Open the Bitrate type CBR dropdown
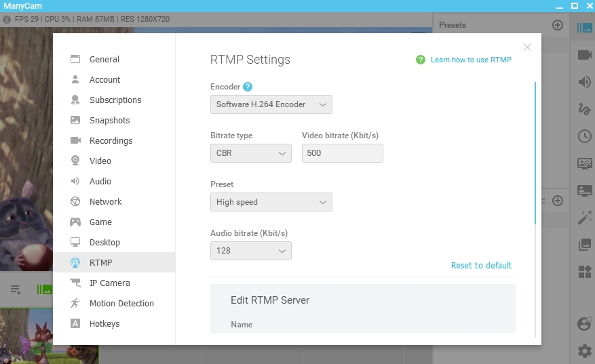Viewport: 595px width, 364px height. [x=250, y=153]
